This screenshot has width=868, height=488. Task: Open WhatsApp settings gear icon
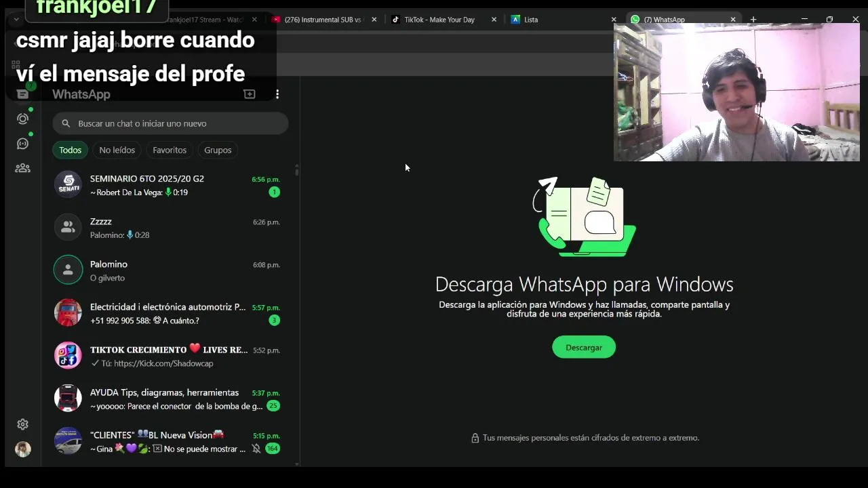click(22, 424)
